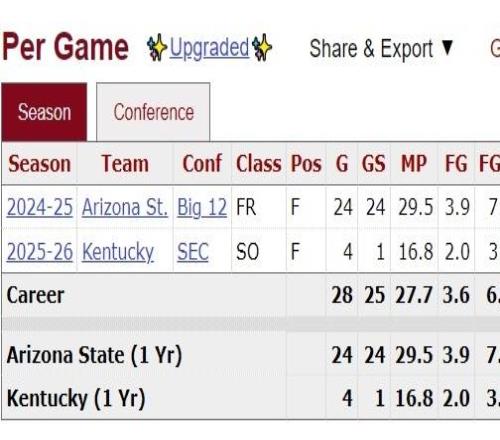The height and width of the screenshot is (440, 500).
Task: Open the Upgraded link
Action: point(209,48)
